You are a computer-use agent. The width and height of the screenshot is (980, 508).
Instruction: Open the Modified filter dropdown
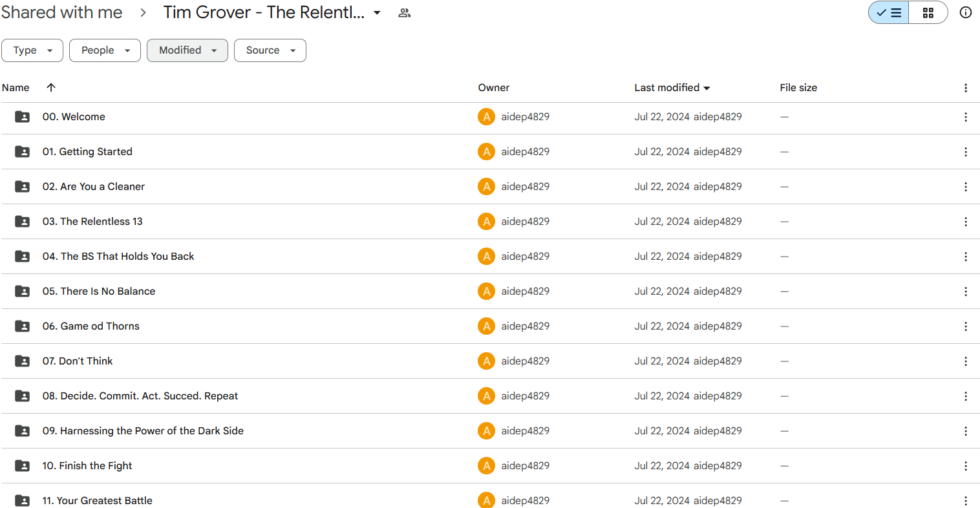[187, 50]
